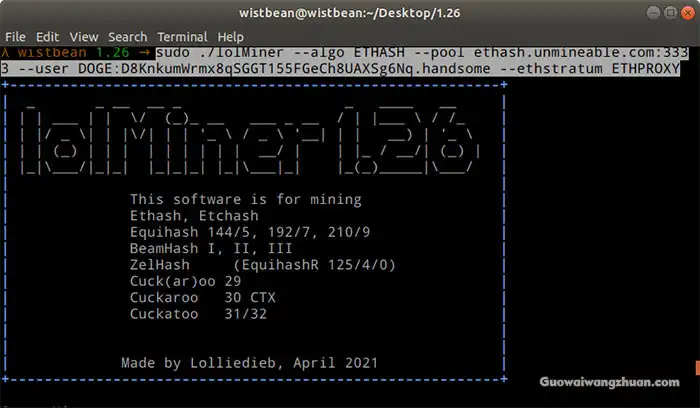The image size is (700, 408).
Task: Click the 'Ethash, Etchash' line
Action: point(194,216)
